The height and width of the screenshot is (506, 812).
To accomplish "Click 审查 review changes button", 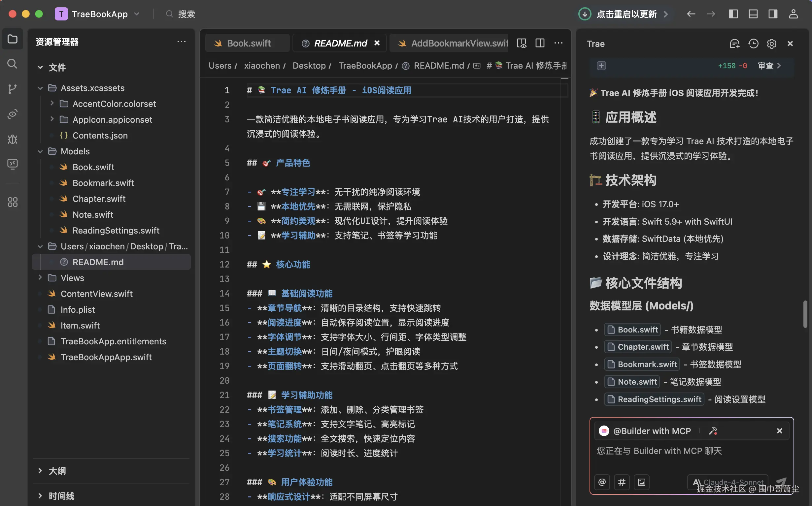I will 769,66.
